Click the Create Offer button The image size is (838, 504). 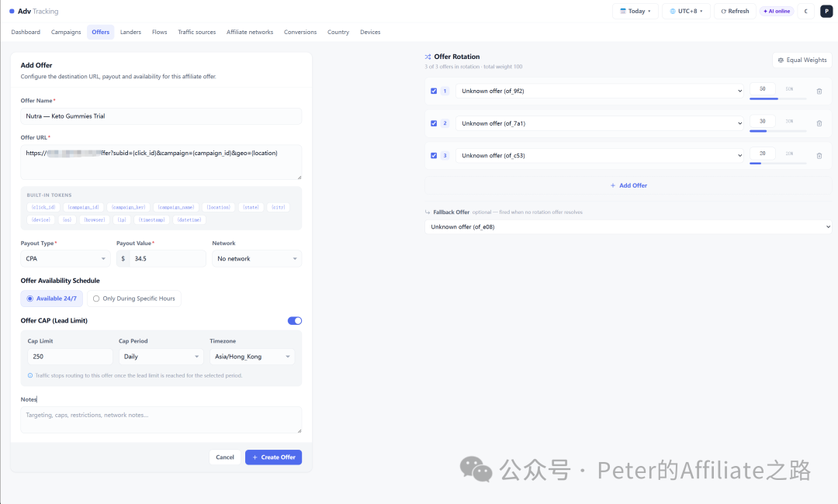point(274,457)
